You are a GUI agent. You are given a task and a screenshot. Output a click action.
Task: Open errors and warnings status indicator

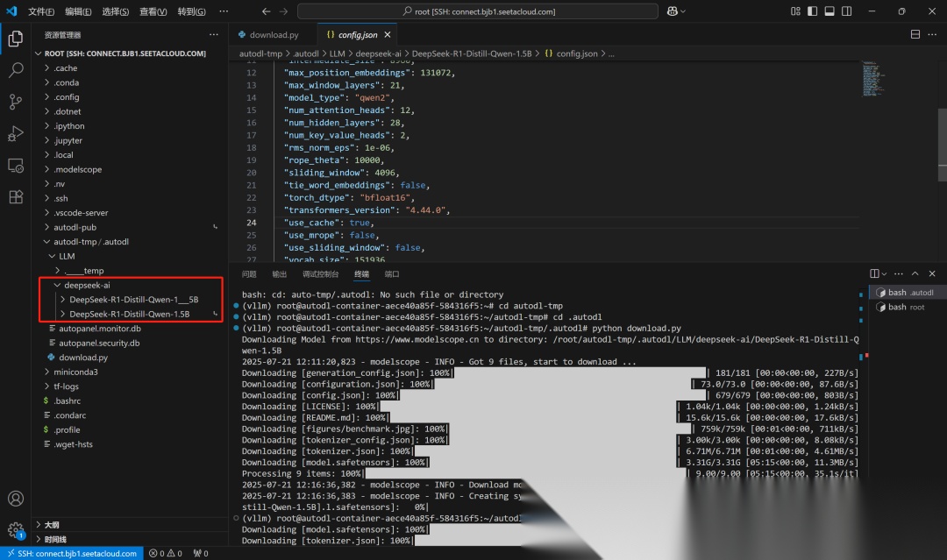[x=166, y=553]
